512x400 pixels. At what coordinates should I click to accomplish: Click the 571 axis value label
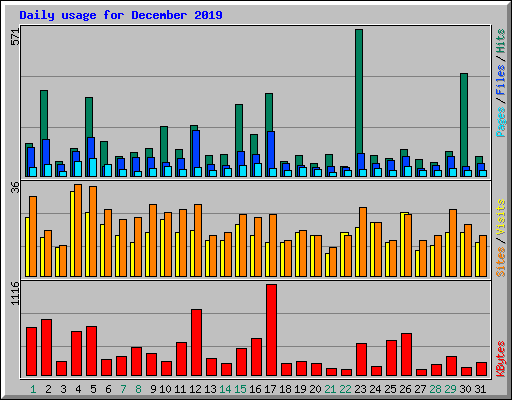click(x=15, y=37)
